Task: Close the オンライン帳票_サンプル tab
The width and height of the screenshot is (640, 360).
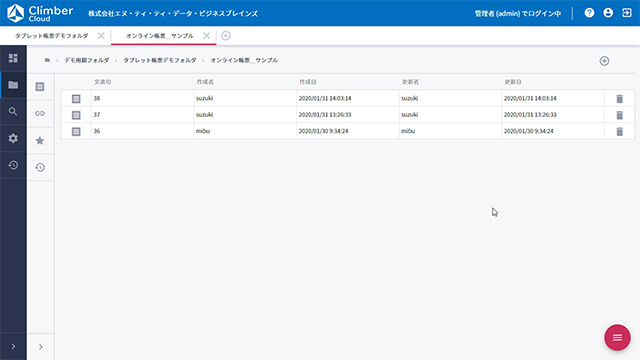Action: pos(207,36)
